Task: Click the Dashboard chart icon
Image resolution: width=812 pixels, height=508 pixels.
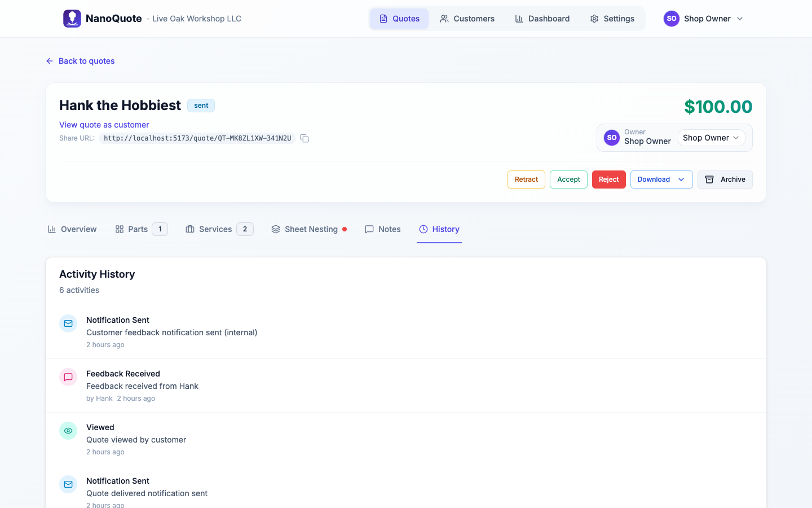Action: tap(519, 19)
